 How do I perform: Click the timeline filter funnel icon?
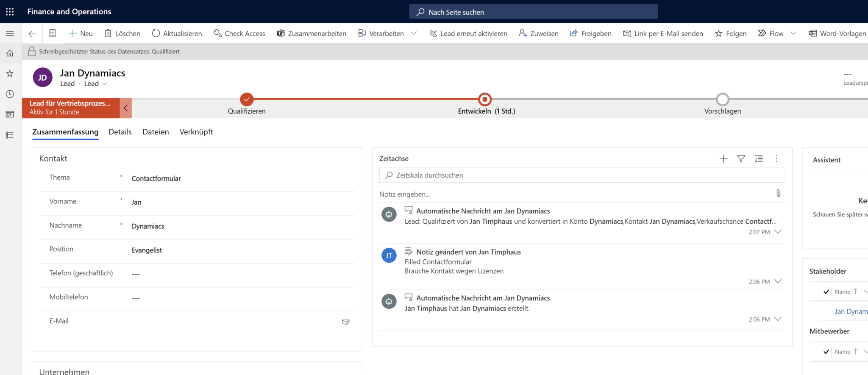tap(741, 159)
